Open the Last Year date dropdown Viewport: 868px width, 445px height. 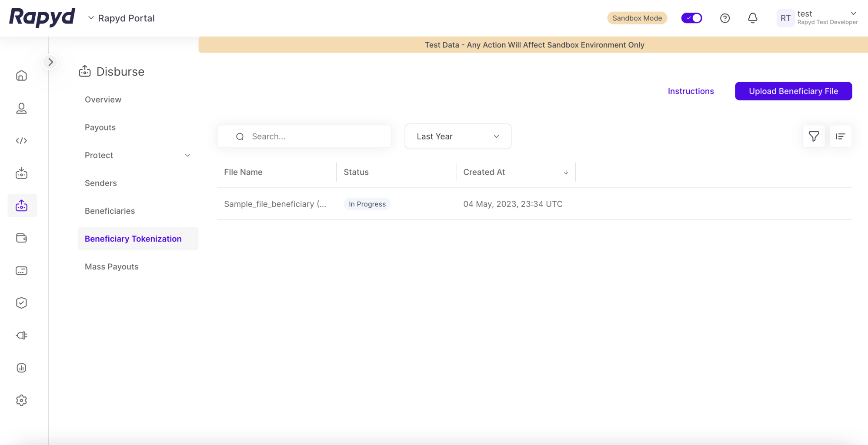pyautogui.click(x=457, y=136)
